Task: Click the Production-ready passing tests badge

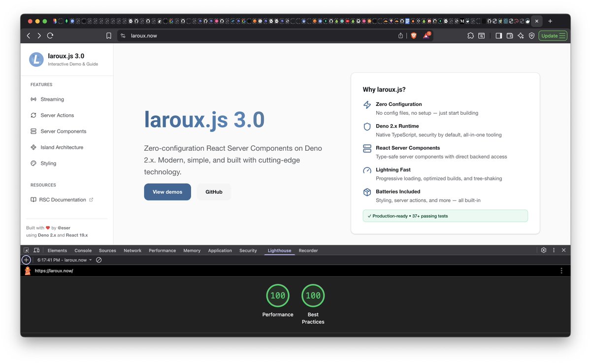Action: pyautogui.click(x=445, y=216)
